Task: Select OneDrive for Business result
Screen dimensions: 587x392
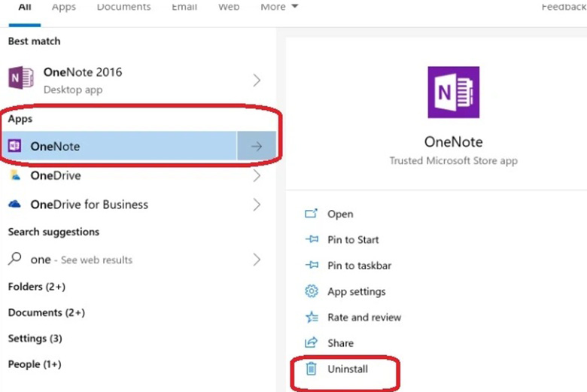Action: click(138, 205)
